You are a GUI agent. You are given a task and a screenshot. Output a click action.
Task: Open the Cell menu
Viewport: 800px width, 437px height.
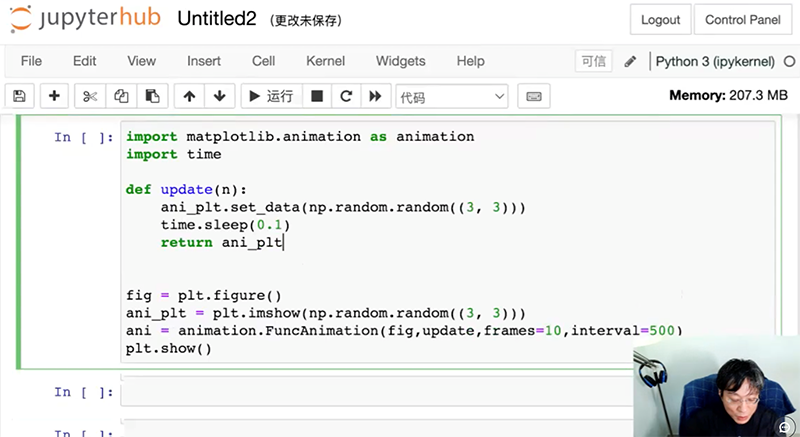tap(264, 61)
